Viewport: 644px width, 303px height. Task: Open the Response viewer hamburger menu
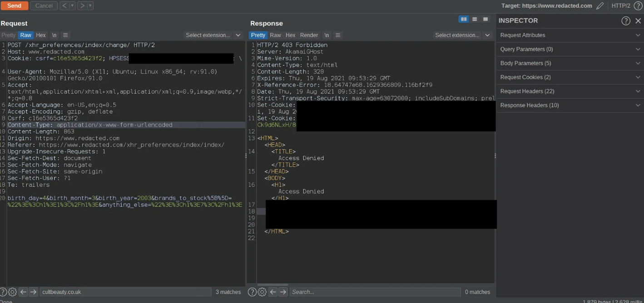coord(338,35)
